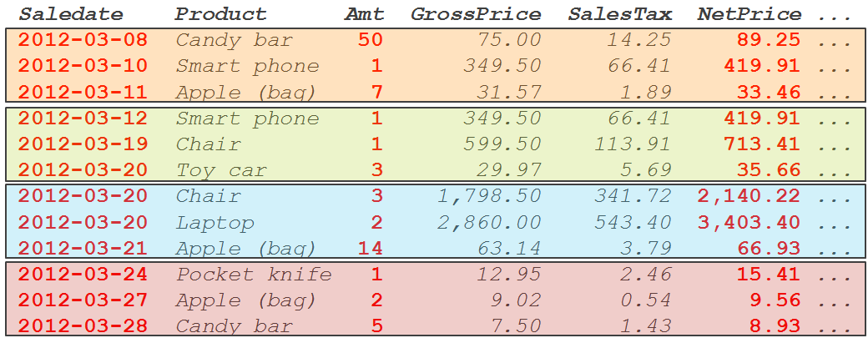The height and width of the screenshot is (338, 868).
Task: Click the net price 3,403.40 cell
Action: tap(748, 223)
